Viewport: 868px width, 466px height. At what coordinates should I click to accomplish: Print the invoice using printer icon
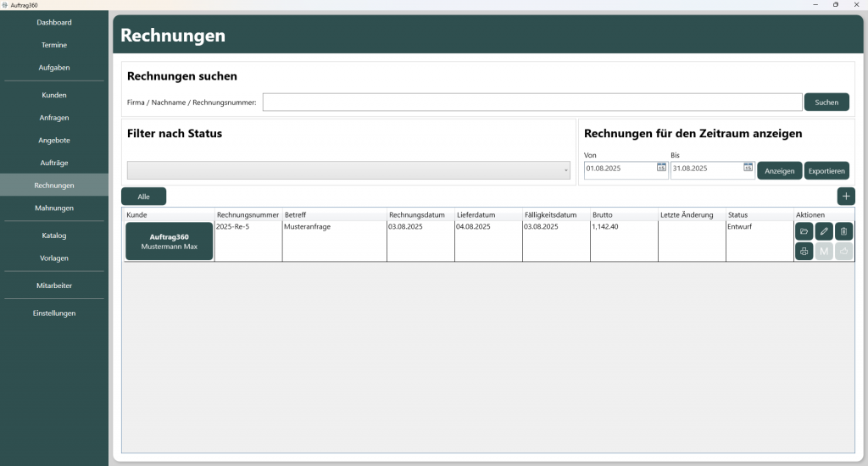(804, 252)
